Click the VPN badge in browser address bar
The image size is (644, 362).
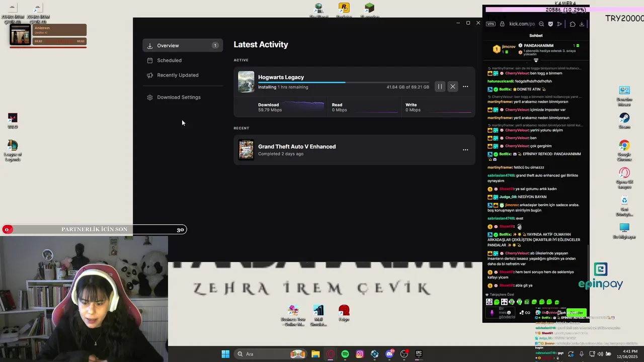(x=491, y=24)
